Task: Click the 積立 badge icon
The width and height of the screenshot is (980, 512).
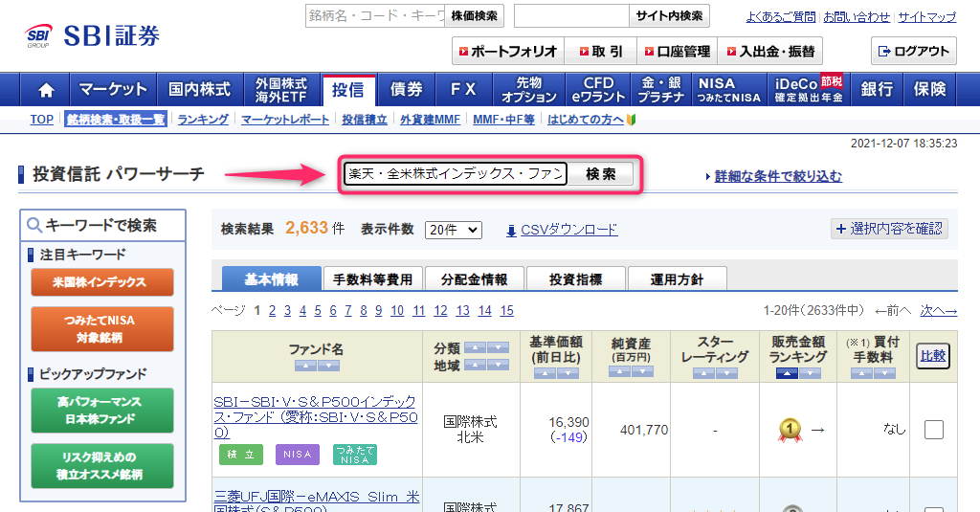Action: tap(240, 455)
